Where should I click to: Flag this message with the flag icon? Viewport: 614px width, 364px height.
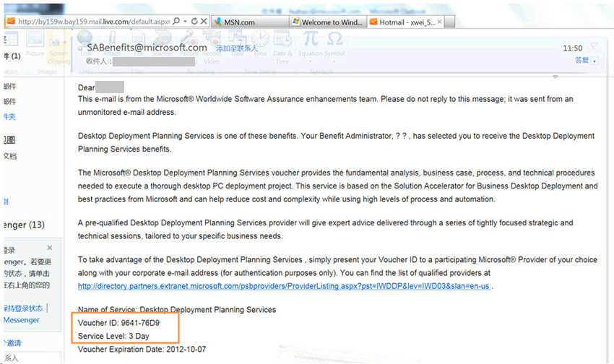click(594, 46)
